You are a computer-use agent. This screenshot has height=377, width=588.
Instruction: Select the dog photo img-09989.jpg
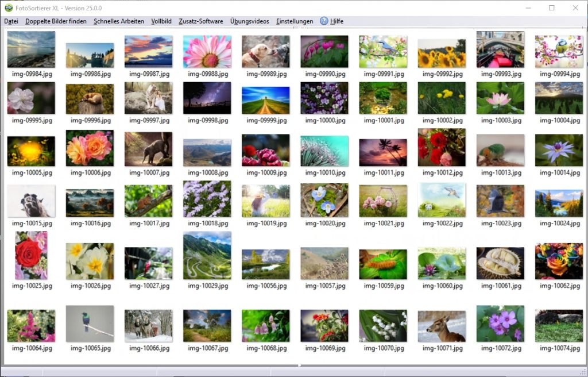click(265, 51)
